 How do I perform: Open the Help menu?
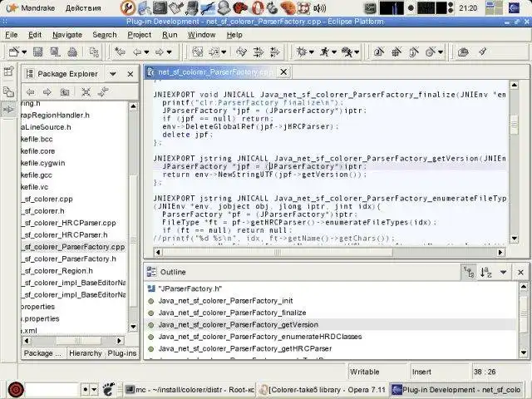(x=234, y=35)
